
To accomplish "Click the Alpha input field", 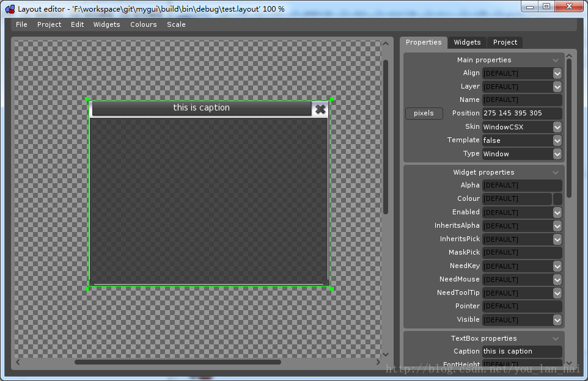I will click(522, 185).
